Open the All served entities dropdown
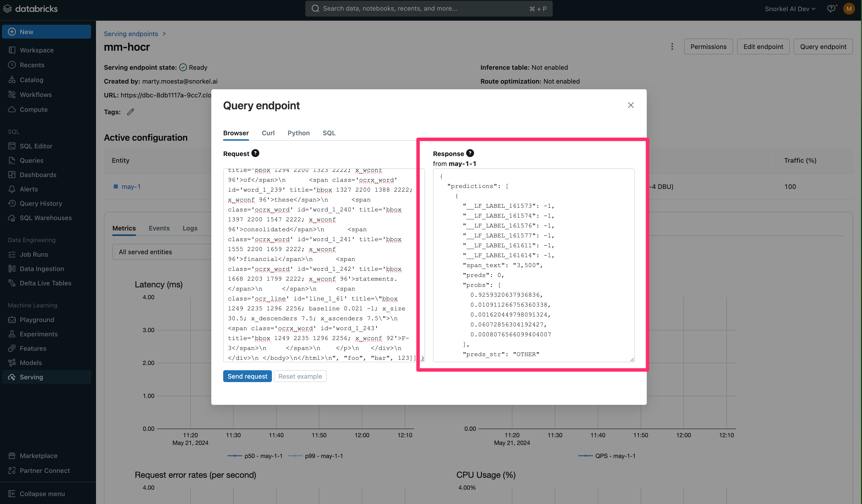This screenshot has height=504, width=862. (x=162, y=252)
